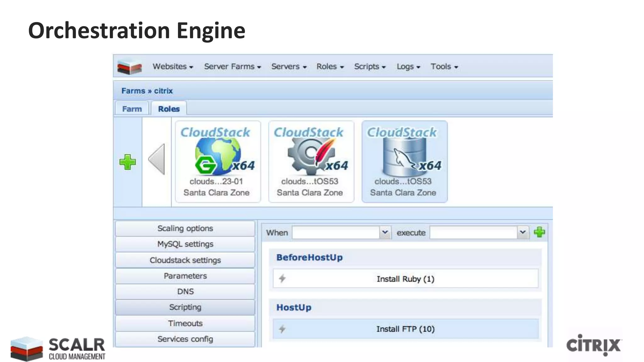
Task: Switch to the Roles tab
Action: pyautogui.click(x=169, y=109)
